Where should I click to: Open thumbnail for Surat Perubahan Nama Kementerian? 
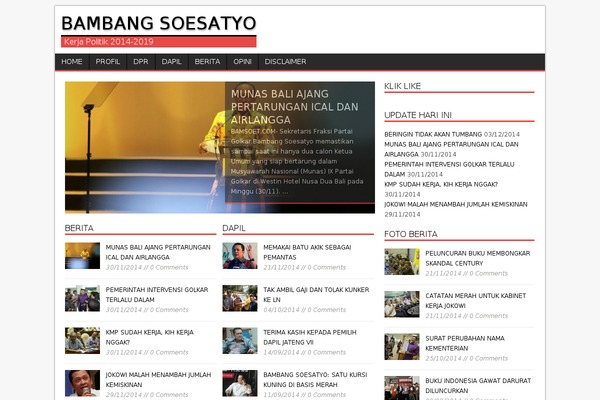(402, 347)
